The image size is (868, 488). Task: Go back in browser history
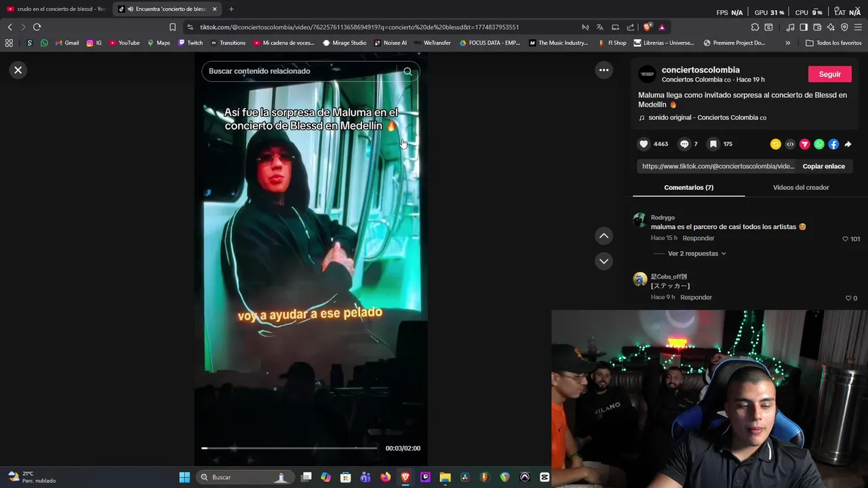pos(9,27)
